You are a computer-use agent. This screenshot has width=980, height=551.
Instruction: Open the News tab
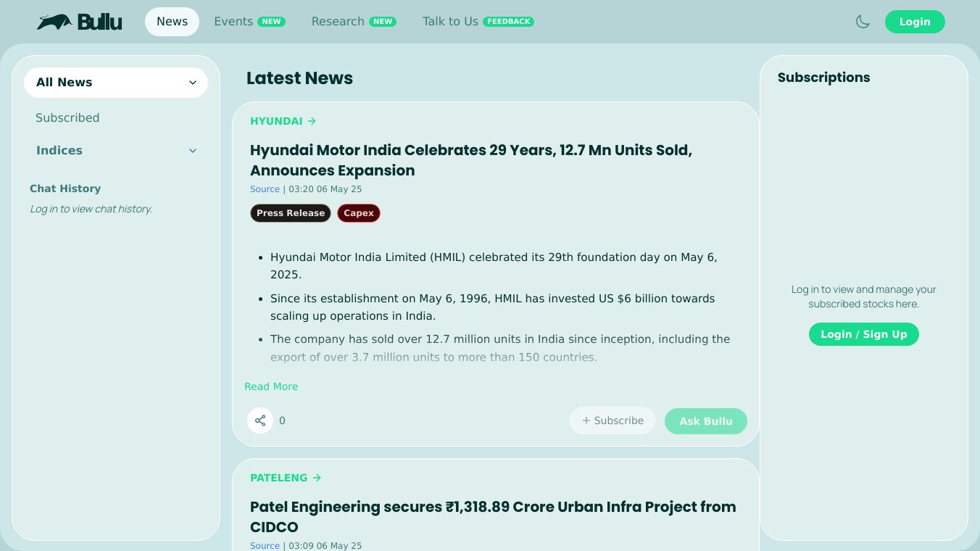(172, 22)
